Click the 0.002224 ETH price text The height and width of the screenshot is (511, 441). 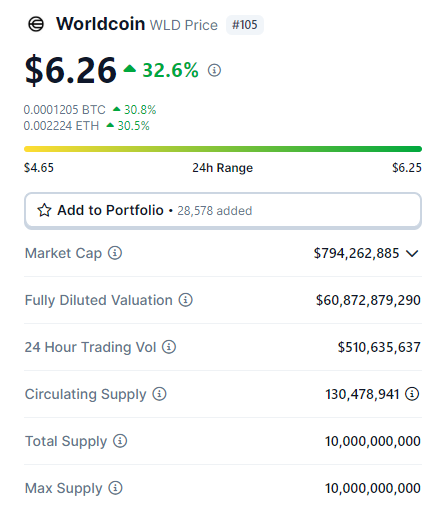pos(61,126)
